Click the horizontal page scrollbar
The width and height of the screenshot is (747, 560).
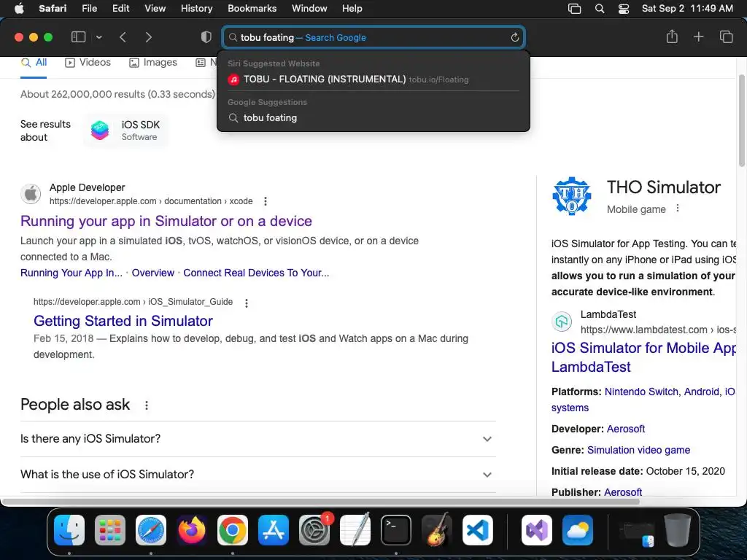(x=320, y=502)
